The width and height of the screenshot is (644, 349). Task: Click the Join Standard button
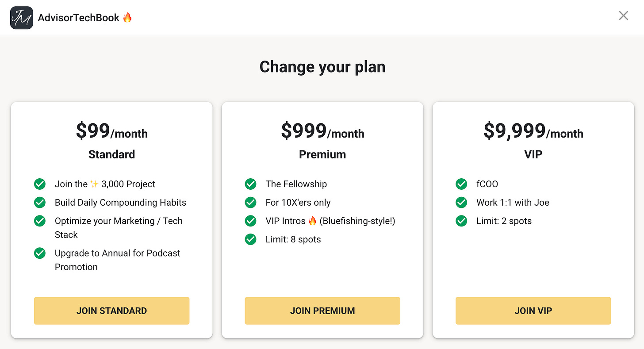(x=111, y=311)
